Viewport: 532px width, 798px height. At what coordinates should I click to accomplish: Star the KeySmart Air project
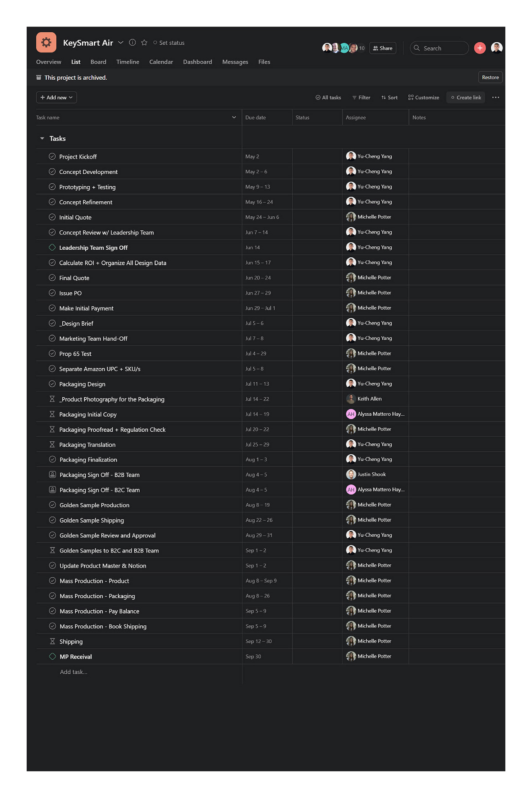click(x=144, y=42)
